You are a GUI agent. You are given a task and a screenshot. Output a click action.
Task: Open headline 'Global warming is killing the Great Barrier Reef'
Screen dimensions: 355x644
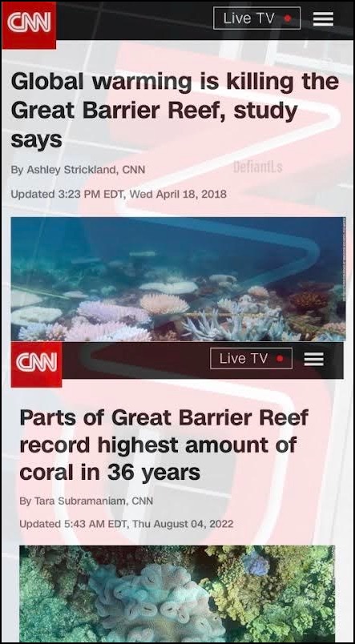tap(175, 111)
